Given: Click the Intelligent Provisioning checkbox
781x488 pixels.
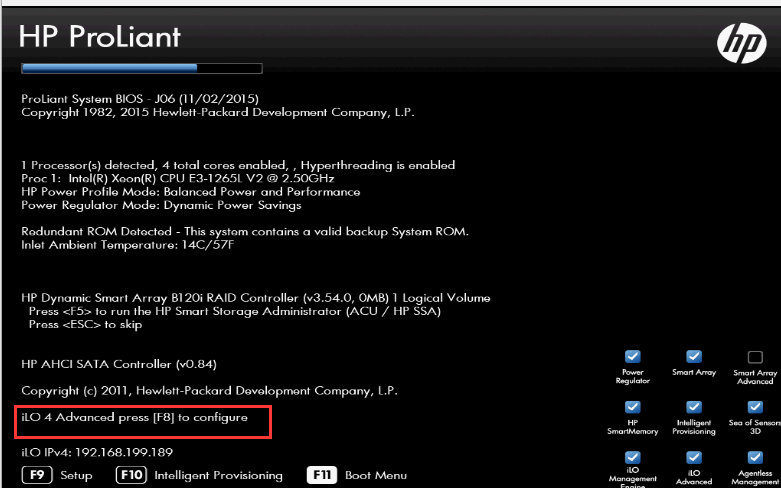Looking at the screenshot, I should click(694, 407).
